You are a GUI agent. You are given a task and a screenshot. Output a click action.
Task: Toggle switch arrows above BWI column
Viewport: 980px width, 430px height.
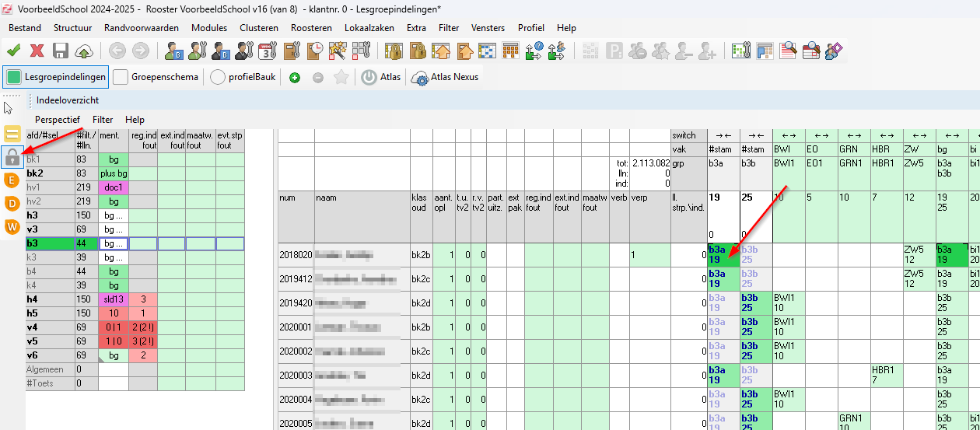click(789, 135)
